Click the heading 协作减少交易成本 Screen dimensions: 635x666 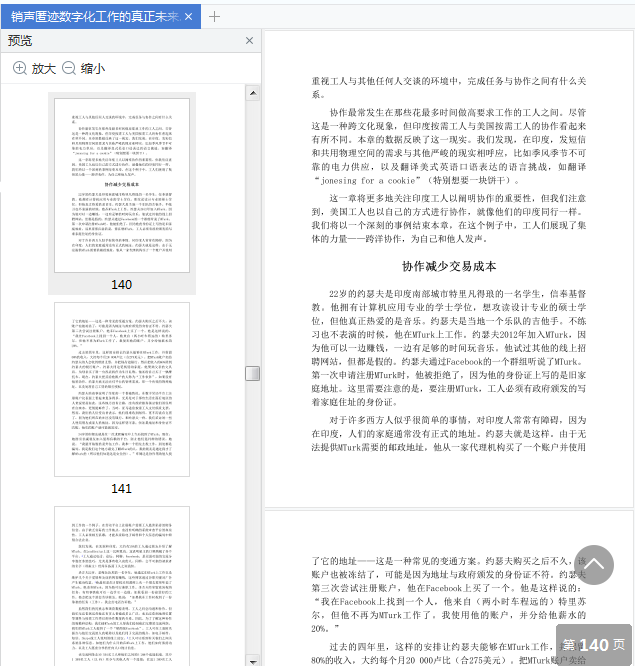(x=449, y=266)
